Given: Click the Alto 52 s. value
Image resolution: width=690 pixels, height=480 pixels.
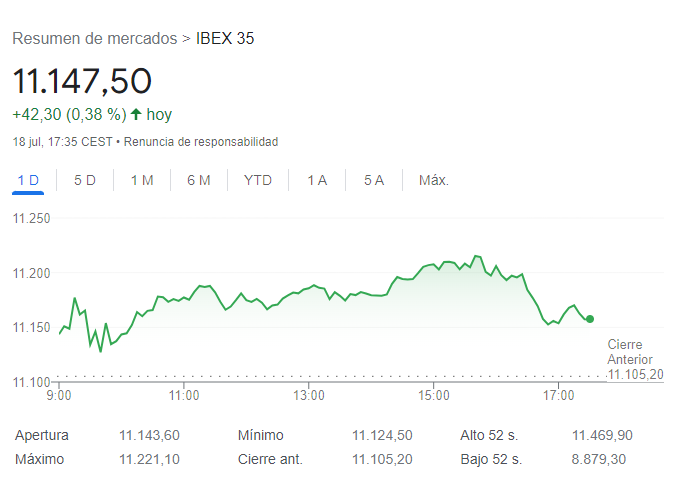Looking at the screenshot, I should click(x=602, y=435).
